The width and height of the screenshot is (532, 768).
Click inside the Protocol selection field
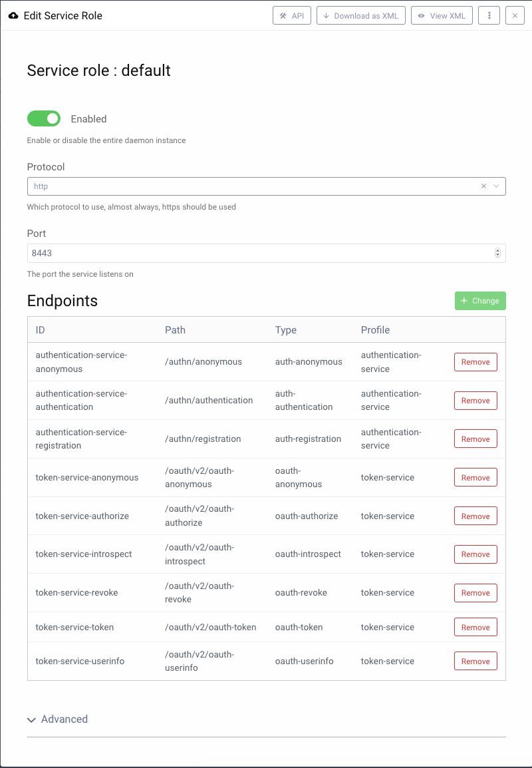click(x=199, y=186)
